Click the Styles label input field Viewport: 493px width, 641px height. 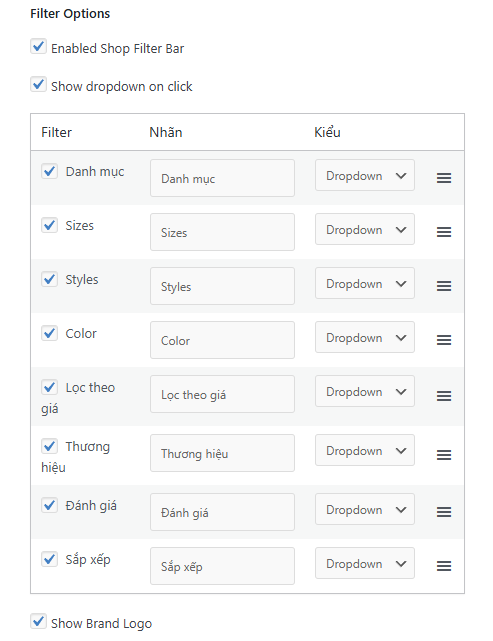click(222, 286)
